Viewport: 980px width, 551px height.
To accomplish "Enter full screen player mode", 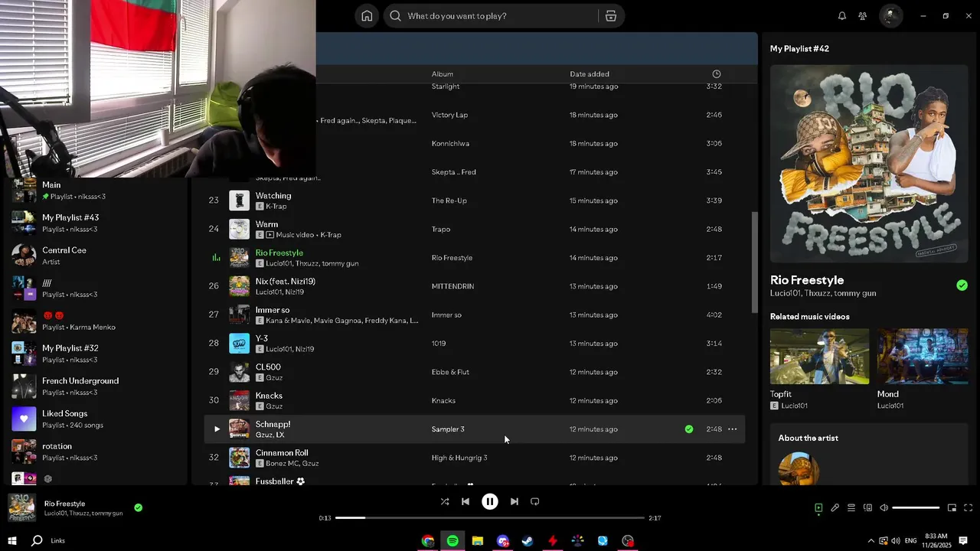I will [968, 507].
